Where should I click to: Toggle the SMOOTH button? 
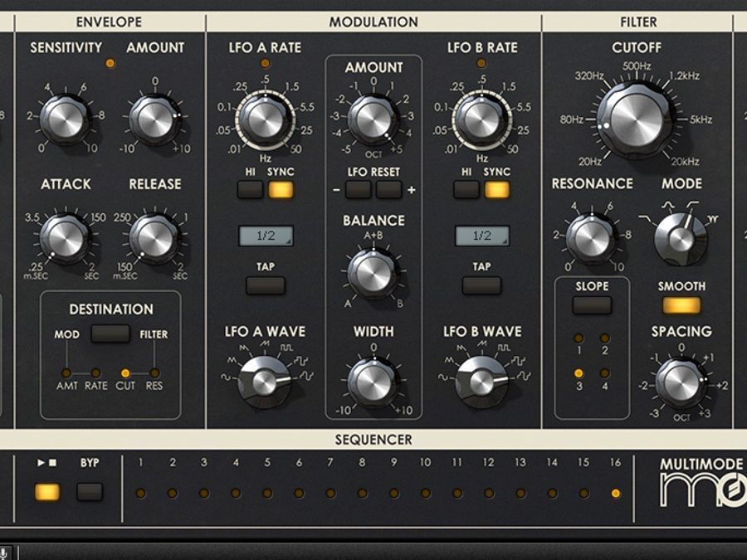681,305
